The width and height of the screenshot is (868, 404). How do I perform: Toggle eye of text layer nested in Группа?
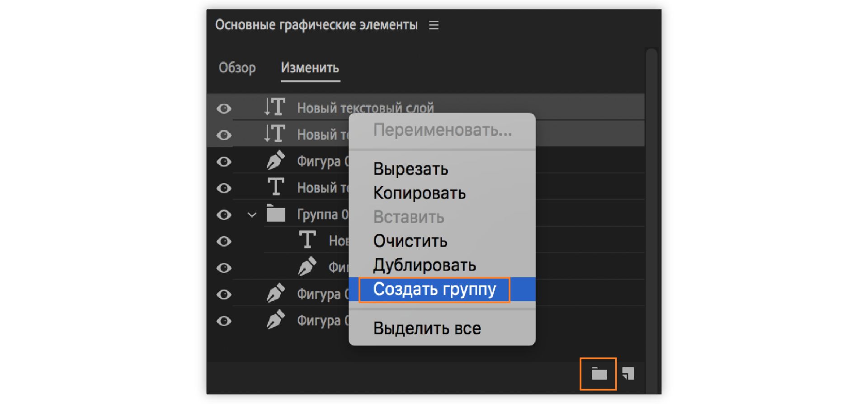point(224,242)
